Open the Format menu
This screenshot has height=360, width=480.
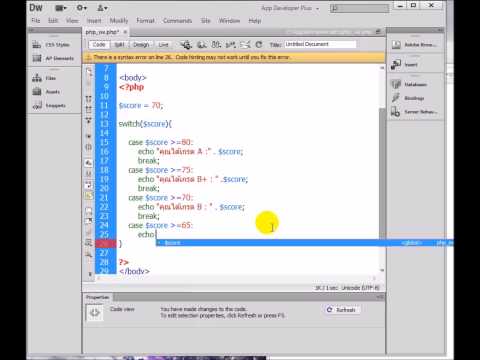click(145, 21)
